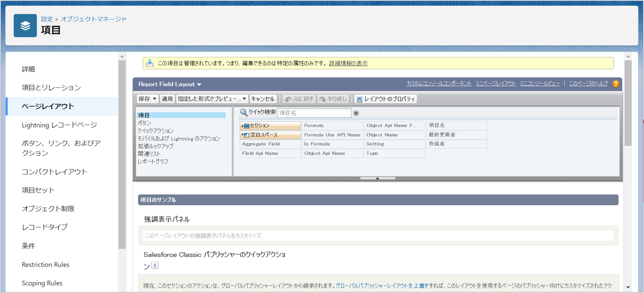Open レイアウトのプロパティ

(x=385, y=99)
